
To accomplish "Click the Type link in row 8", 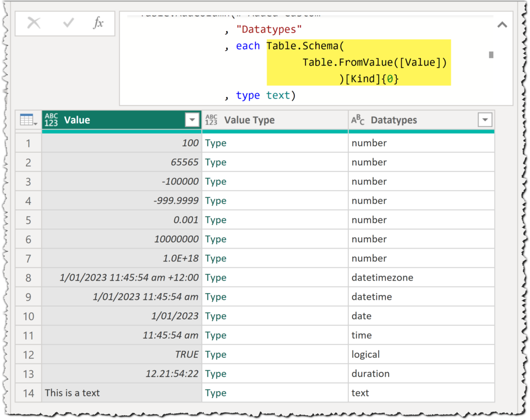I will click(216, 278).
